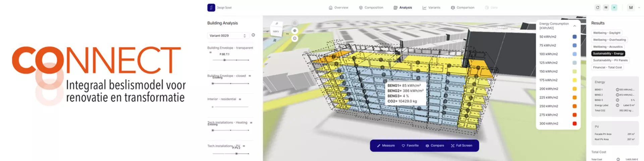Click the info icon in BENG 1 row
644x161 pixels.
click(618, 90)
